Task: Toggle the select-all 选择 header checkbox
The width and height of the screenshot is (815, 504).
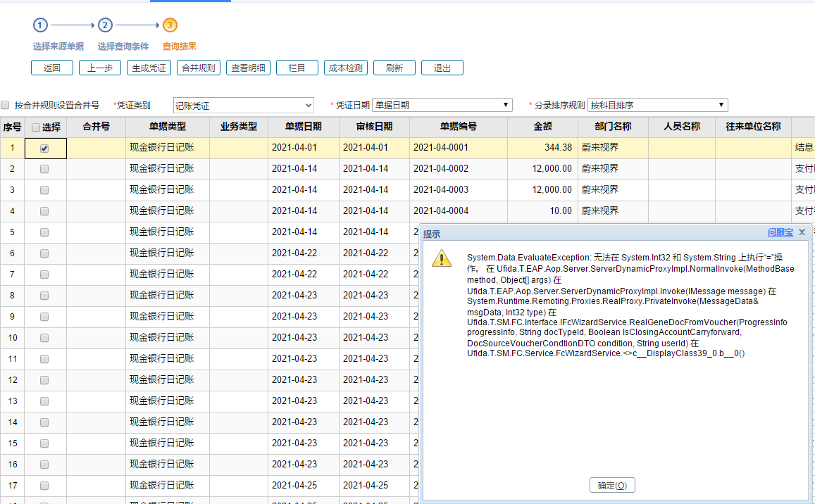Action: (x=36, y=127)
